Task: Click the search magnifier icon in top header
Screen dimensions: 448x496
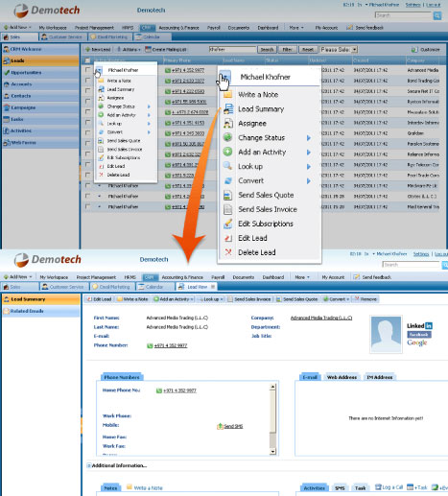Action: [x=437, y=15]
